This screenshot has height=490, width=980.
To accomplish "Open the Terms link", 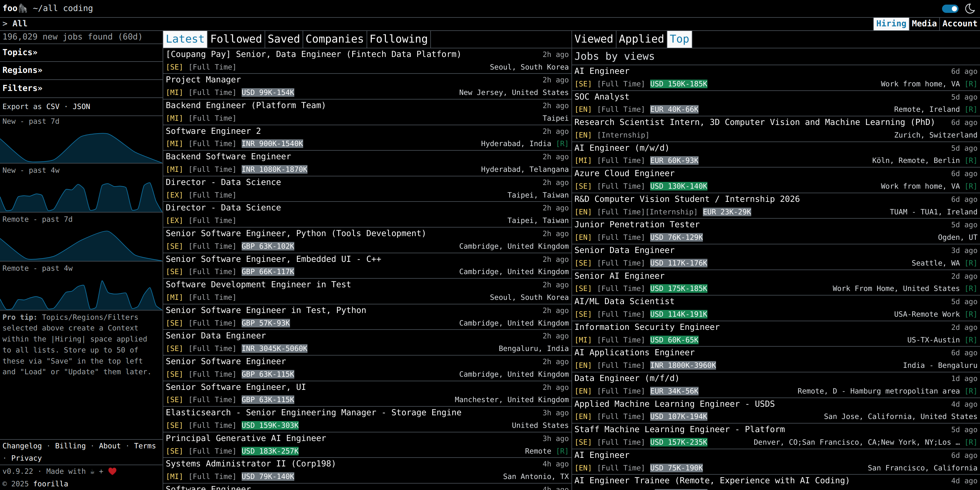I will (145, 446).
